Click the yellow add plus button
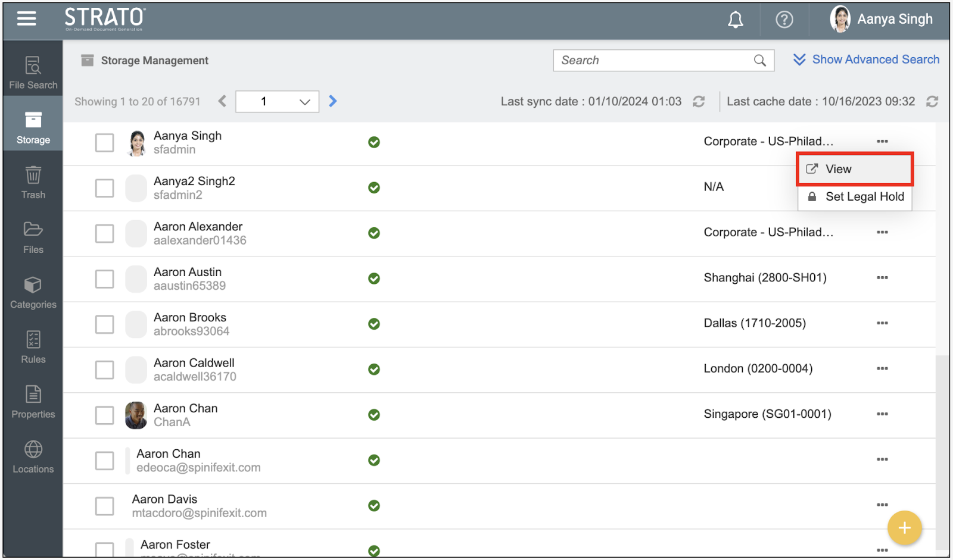953x560 pixels. 904,528
